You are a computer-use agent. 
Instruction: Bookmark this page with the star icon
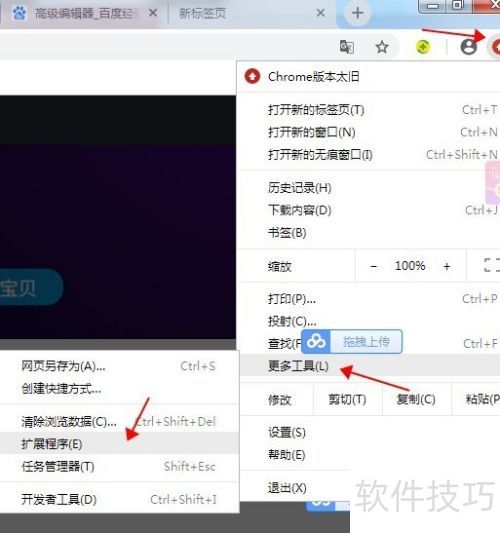point(382,47)
